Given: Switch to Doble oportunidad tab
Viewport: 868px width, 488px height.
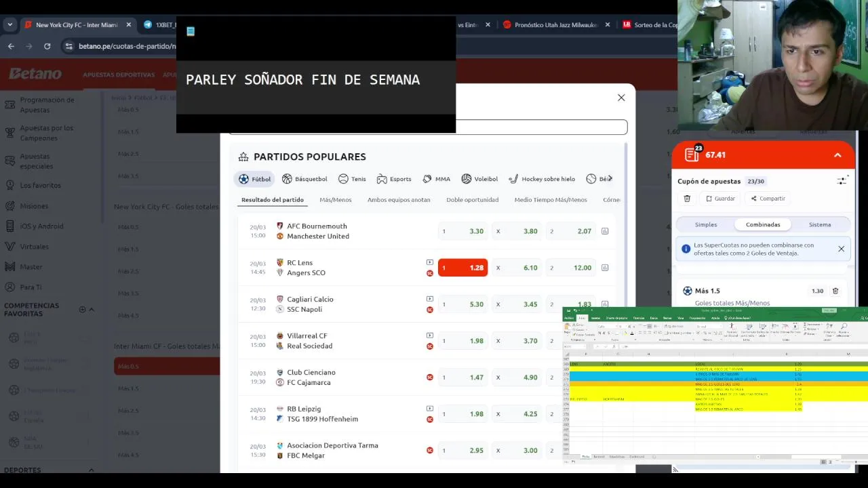Looking at the screenshot, I should (x=473, y=200).
